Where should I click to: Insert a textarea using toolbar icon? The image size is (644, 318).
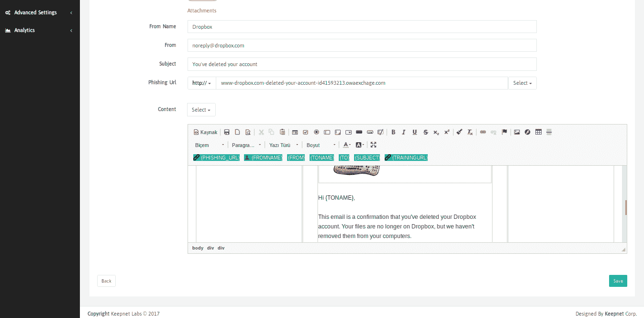tap(338, 132)
